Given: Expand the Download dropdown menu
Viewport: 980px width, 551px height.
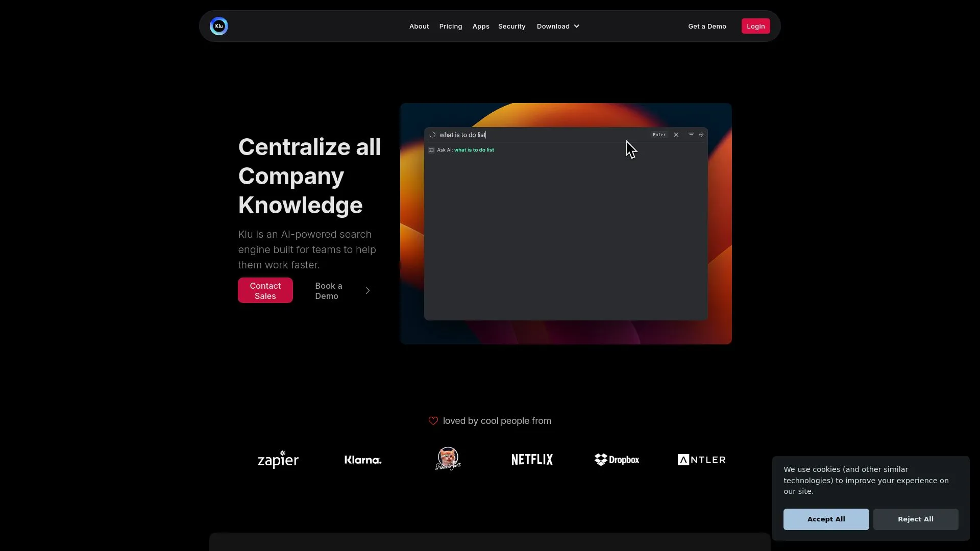Looking at the screenshot, I should 558,26.
